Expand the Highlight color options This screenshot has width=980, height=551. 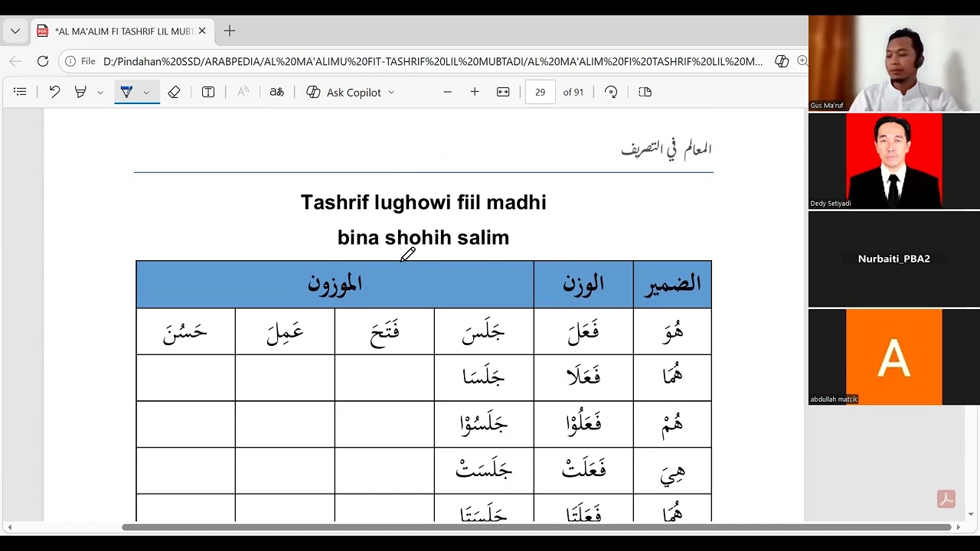(100, 92)
